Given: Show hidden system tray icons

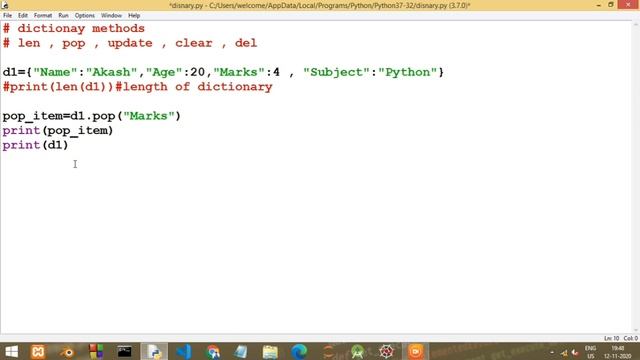Looking at the screenshot, I should [552, 353].
